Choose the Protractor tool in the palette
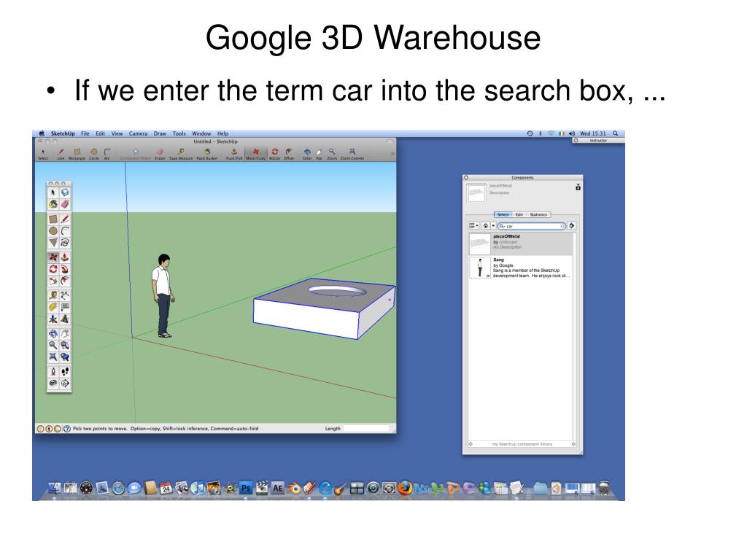The image size is (747, 560). pyautogui.click(x=53, y=307)
